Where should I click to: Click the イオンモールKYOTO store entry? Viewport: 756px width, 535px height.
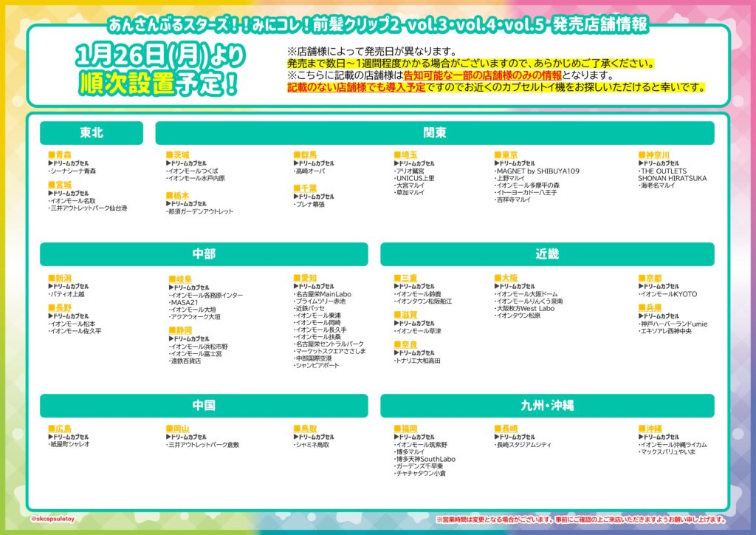coord(669,294)
